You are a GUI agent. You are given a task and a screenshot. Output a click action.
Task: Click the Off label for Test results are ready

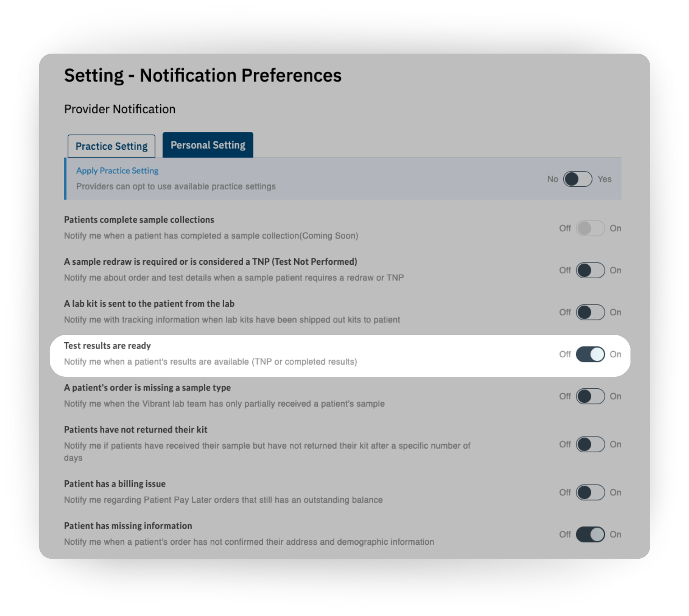tap(565, 355)
